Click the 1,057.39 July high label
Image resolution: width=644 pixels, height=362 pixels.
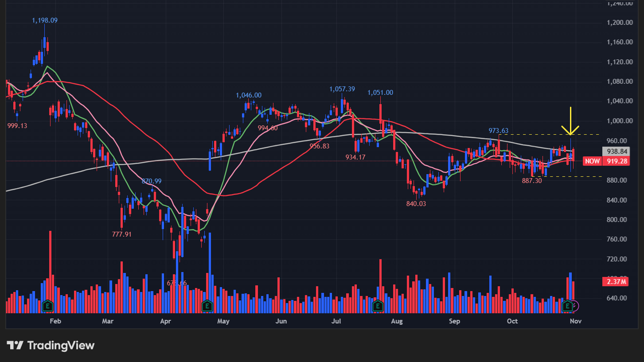pos(342,89)
